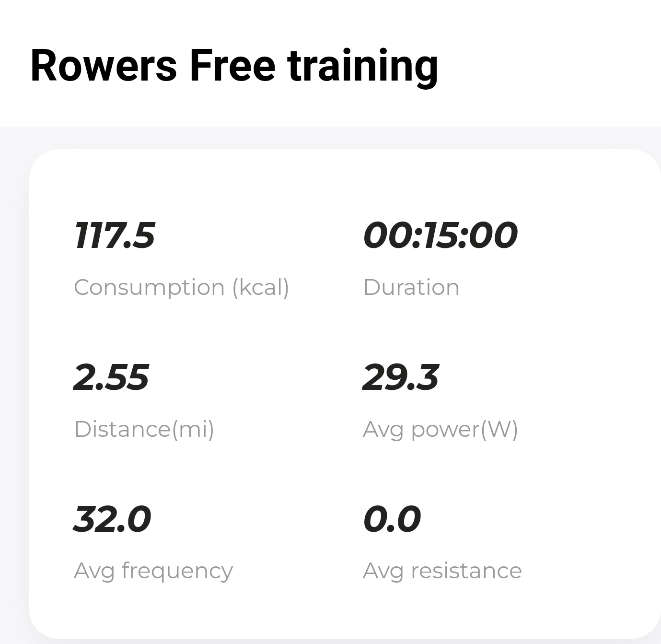Screen dimensions: 661x644
Task: Tap the Avg resistance label
Action: click(442, 571)
